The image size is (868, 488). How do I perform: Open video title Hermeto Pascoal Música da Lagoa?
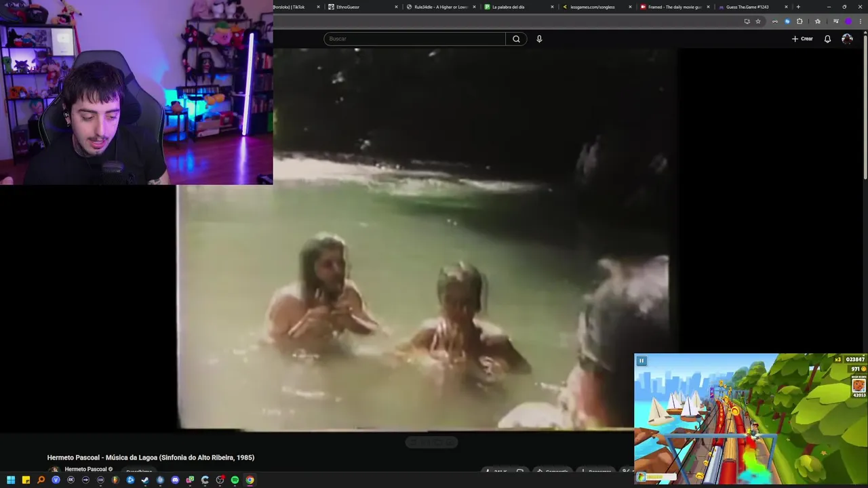(x=151, y=457)
